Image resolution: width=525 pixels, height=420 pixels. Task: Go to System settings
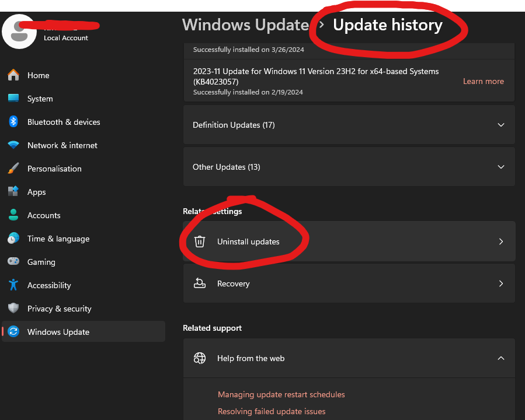click(x=84, y=99)
